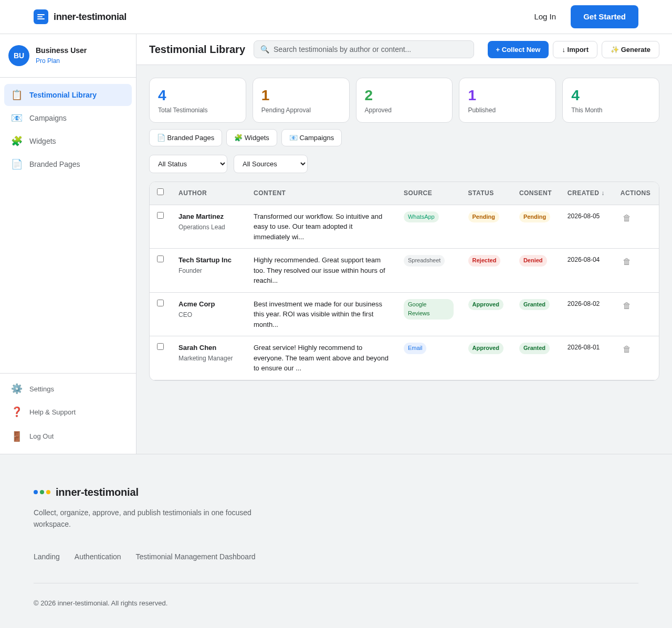Select Log Out in sidebar
This screenshot has height=628, width=672.
pyautogui.click(x=68, y=436)
